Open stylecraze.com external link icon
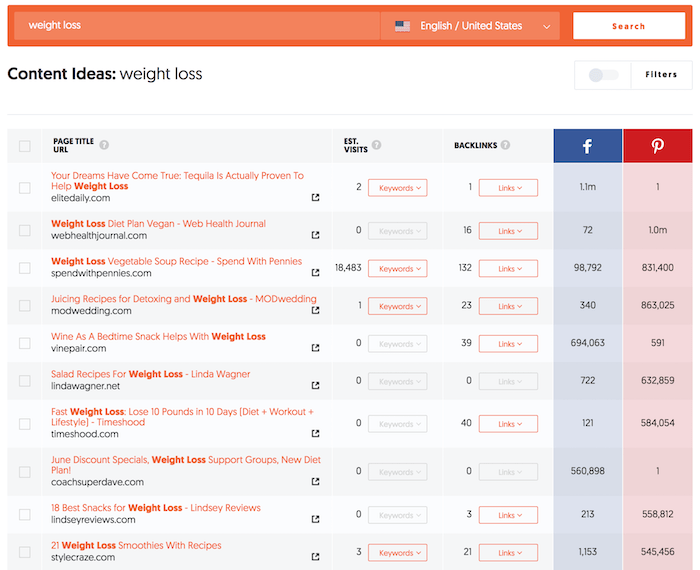 (315, 557)
